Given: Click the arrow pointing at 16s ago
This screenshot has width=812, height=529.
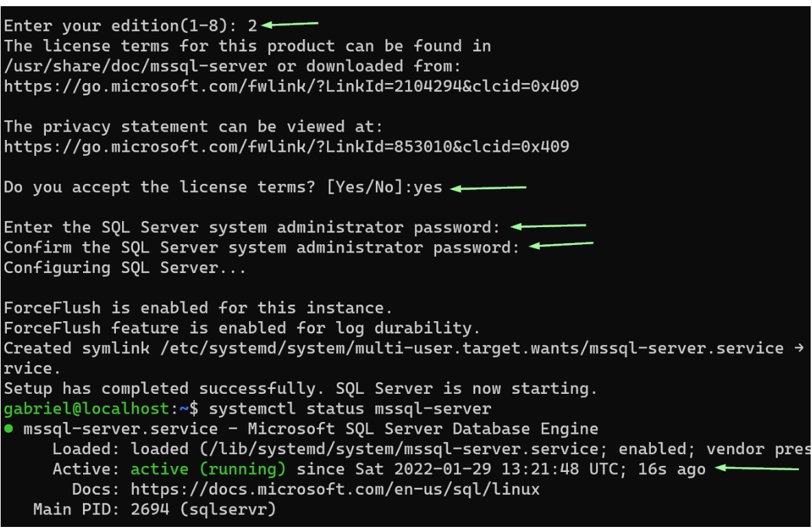Looking at the screenshot, I should tap(757, 469).
